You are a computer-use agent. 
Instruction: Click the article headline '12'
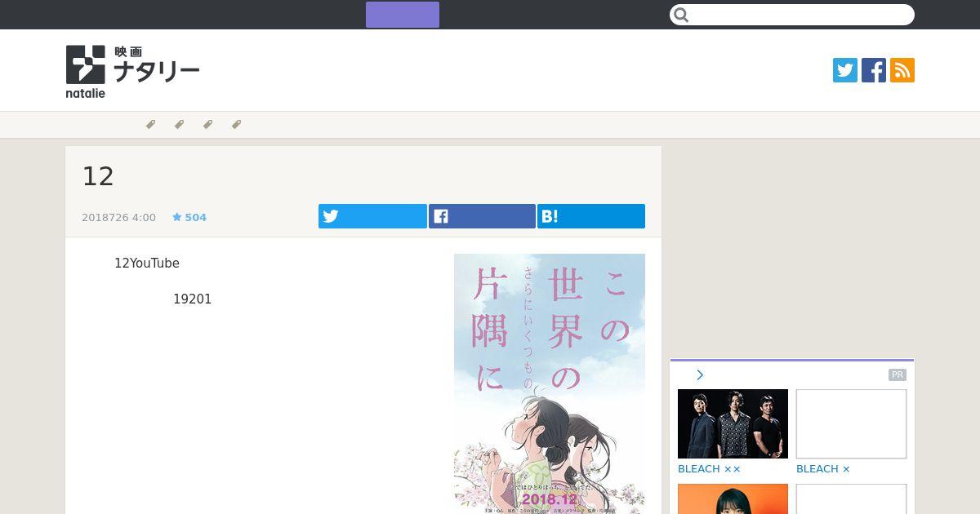click(98, 176)
